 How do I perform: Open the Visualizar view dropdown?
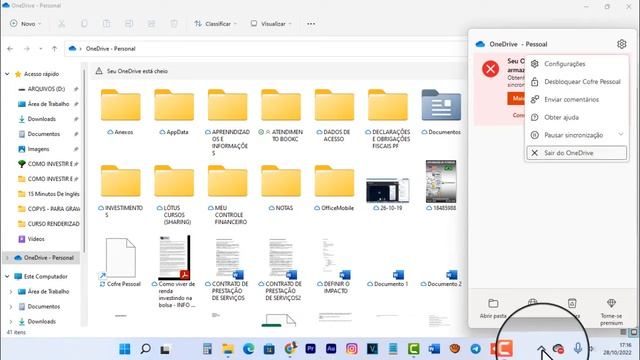click(x=271, y=24)
